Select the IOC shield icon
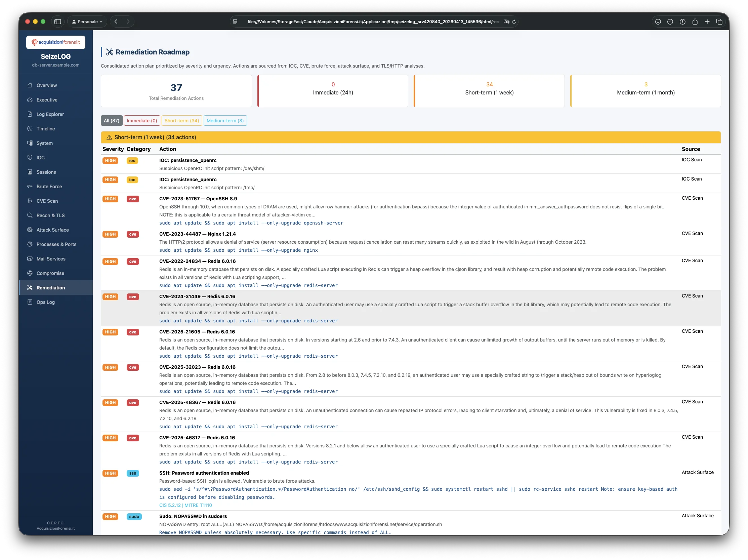 pos(30,157)
